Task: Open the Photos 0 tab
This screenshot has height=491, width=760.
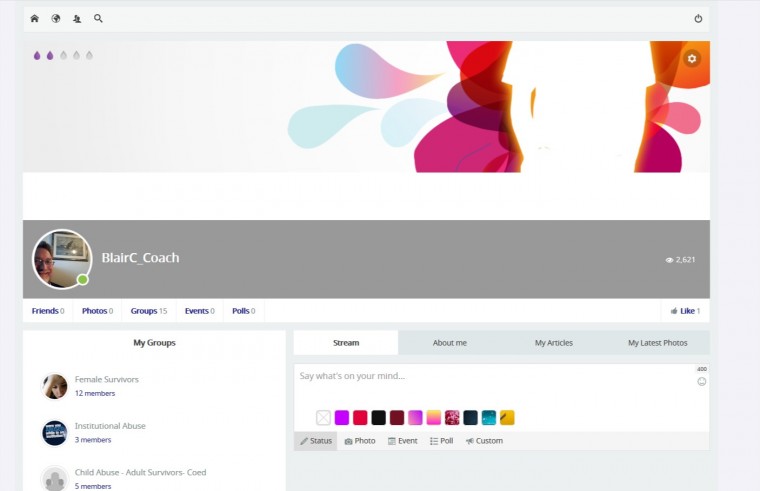Action: (x=97, y=311)
